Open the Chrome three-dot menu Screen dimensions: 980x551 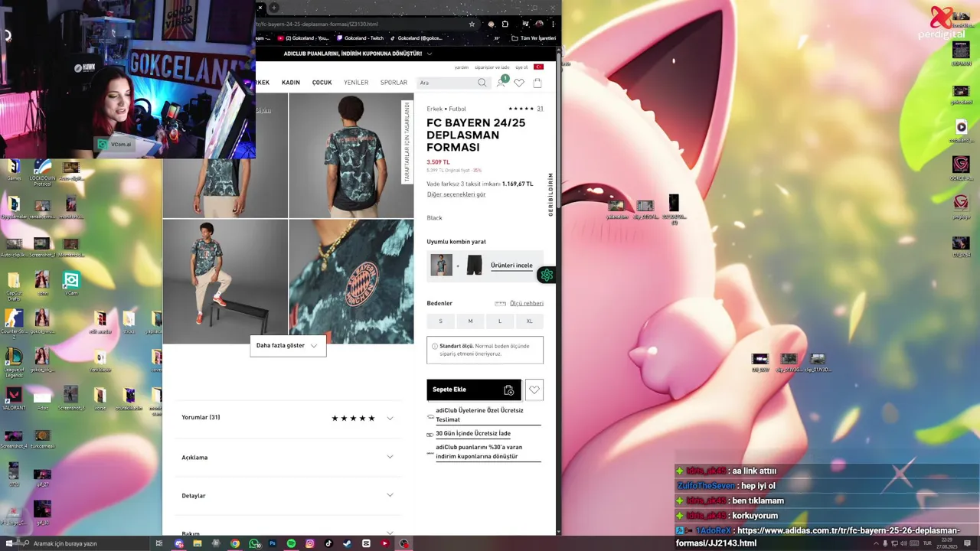[x=553, y=24]
